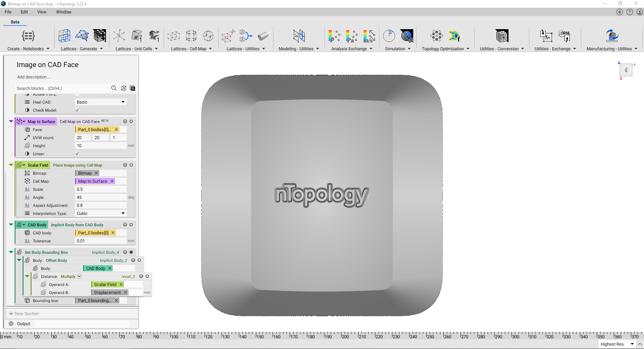The image size is (644, 349).
Task: Select the Beta ribbon tab
Action: [15, 22]
